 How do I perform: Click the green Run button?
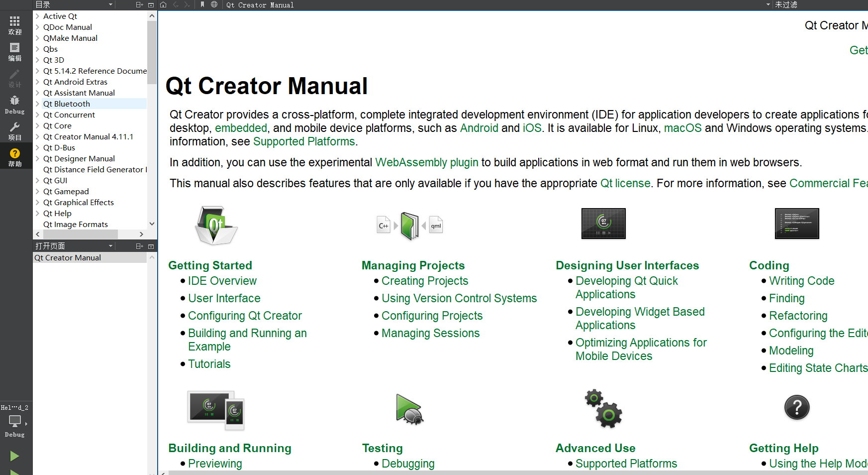[x=14, y=456]
